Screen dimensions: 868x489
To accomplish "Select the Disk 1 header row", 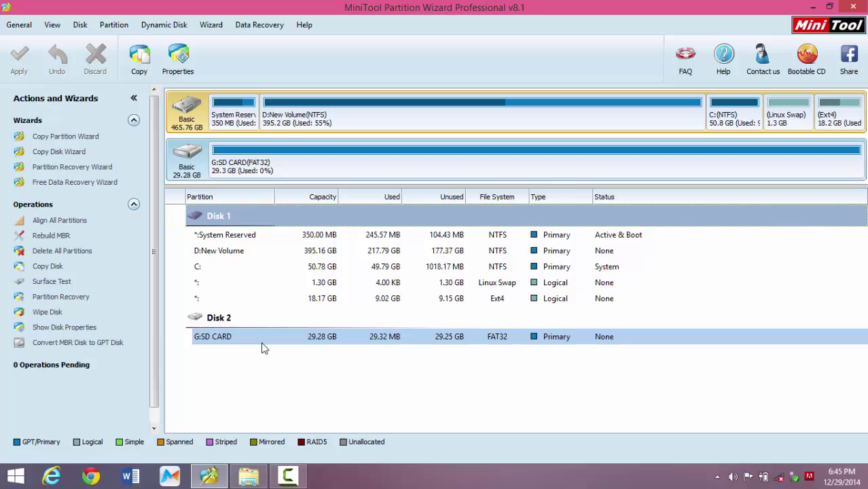I will point(526,216).
